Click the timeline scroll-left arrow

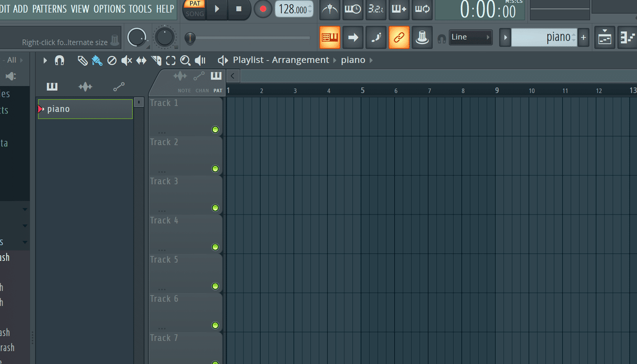point(233,76)
